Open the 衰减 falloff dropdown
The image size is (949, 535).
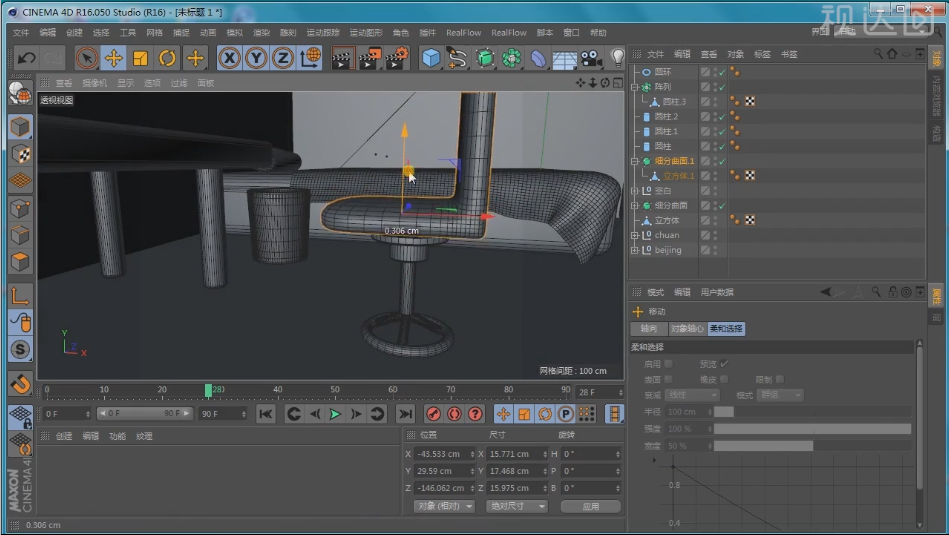[x=692, y=395]
